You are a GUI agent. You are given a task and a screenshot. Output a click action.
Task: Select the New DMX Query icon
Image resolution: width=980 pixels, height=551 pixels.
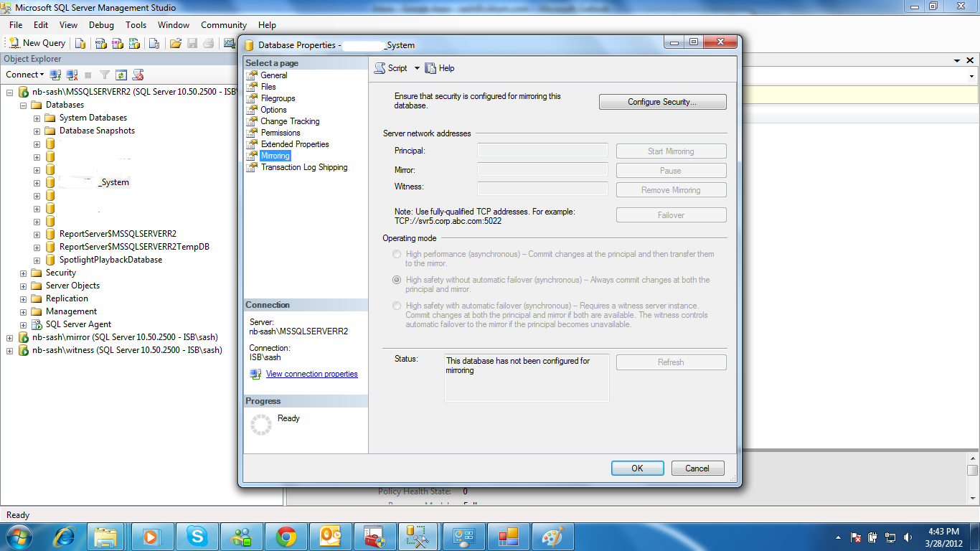(x=117, y=43)
